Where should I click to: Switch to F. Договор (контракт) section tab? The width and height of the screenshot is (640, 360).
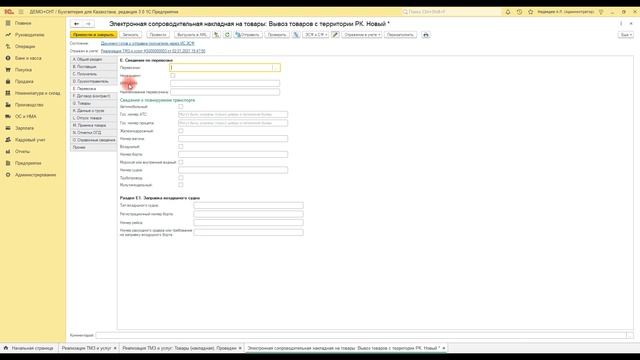pos(93,96)
